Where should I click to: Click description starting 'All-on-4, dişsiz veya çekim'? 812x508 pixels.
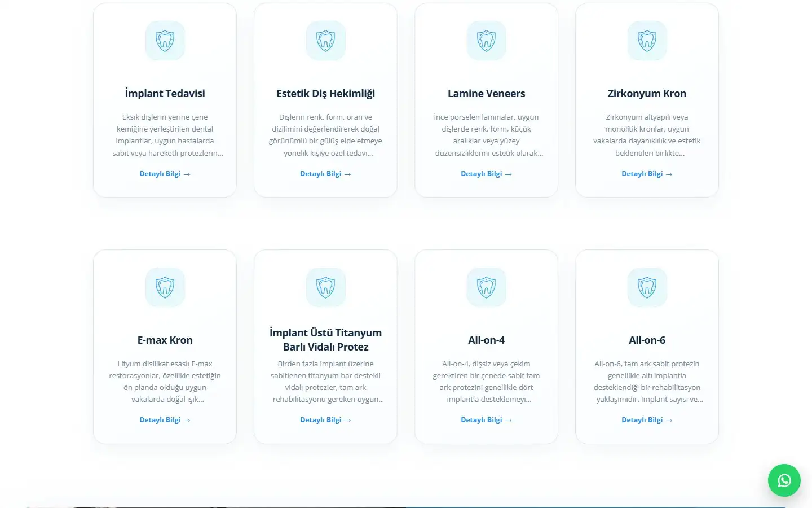(487, 382)
